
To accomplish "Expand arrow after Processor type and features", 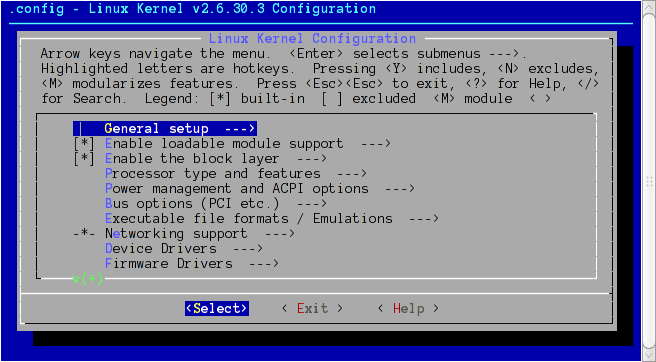I will 352,174.
